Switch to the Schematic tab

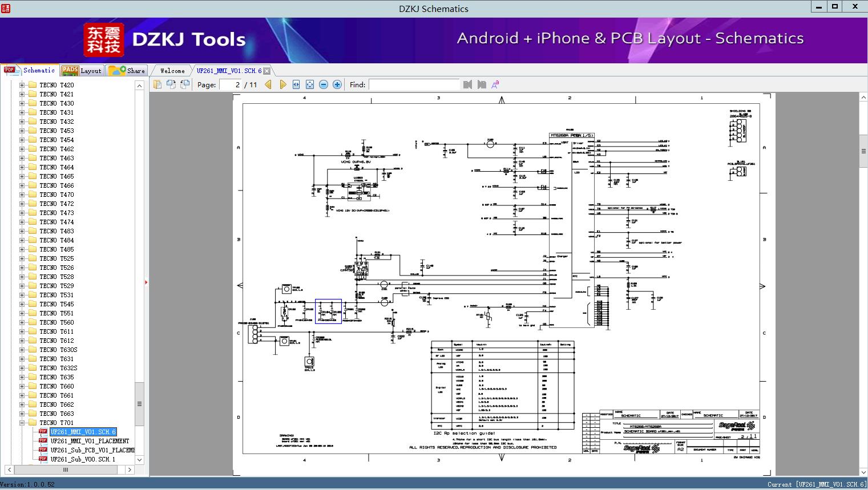(30, 70)
